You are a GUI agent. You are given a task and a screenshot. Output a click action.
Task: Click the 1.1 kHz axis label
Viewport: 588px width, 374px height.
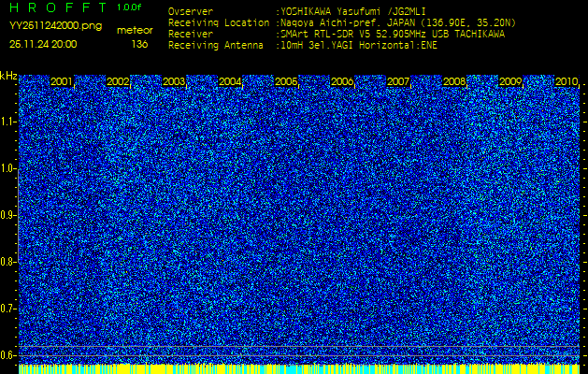8,122
